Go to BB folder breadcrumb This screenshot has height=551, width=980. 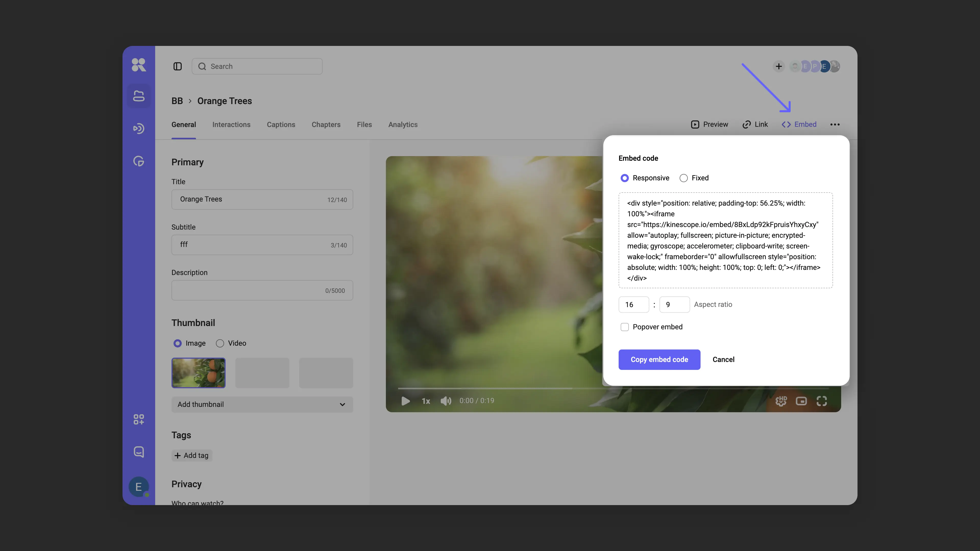point(177,101)
